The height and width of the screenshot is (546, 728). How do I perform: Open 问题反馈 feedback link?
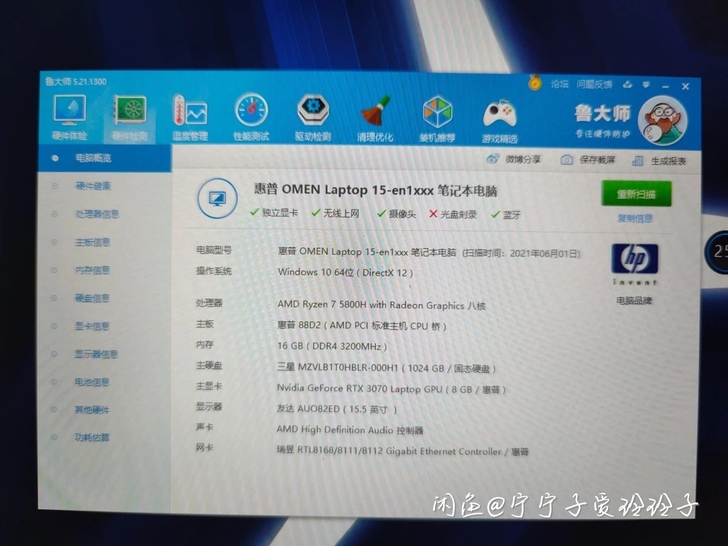[x=594, y=84]
